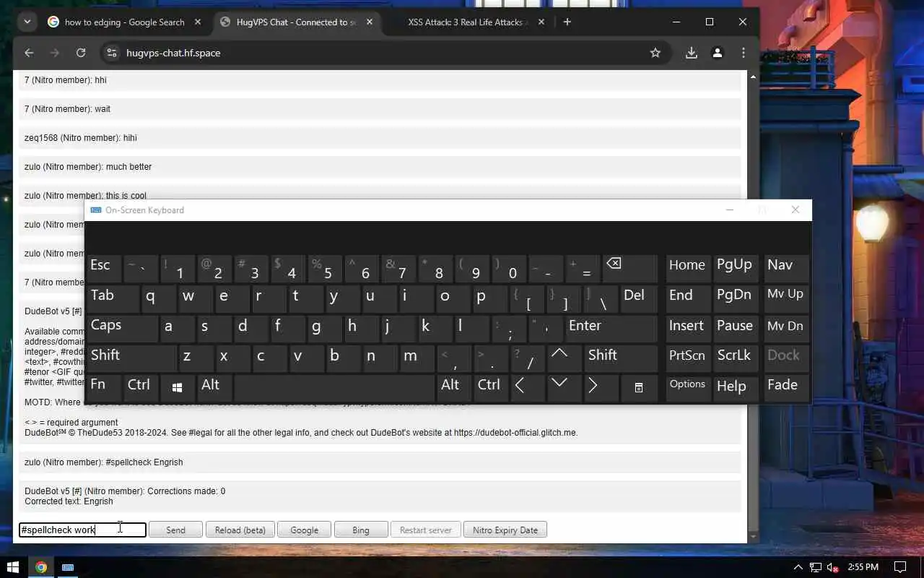
Task: Toggle the left Ctrl key on On-Screen Keyboard
Action: pos(141,388)
